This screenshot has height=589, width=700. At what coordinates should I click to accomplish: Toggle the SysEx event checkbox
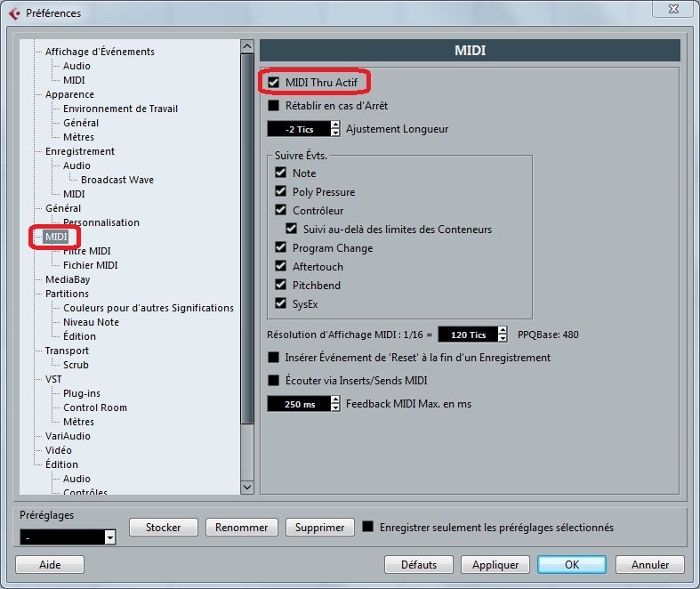pyautogui.click(x=281, y=304)
